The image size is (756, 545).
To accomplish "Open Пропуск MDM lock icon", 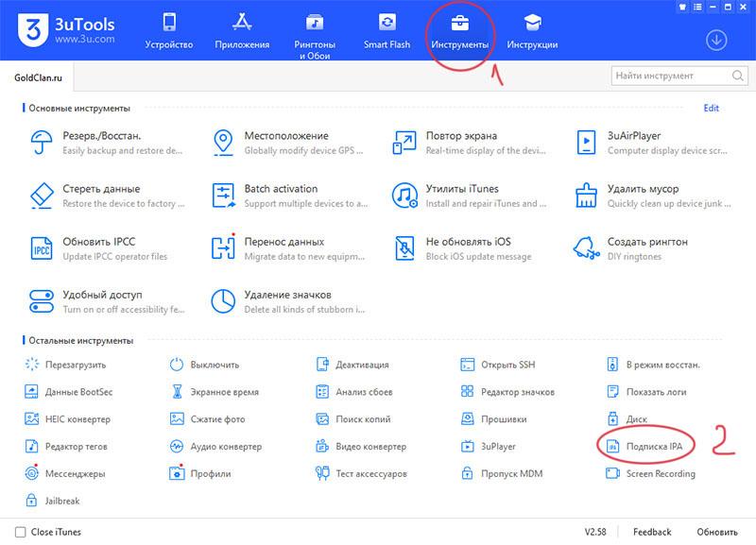I will [467, 473].
